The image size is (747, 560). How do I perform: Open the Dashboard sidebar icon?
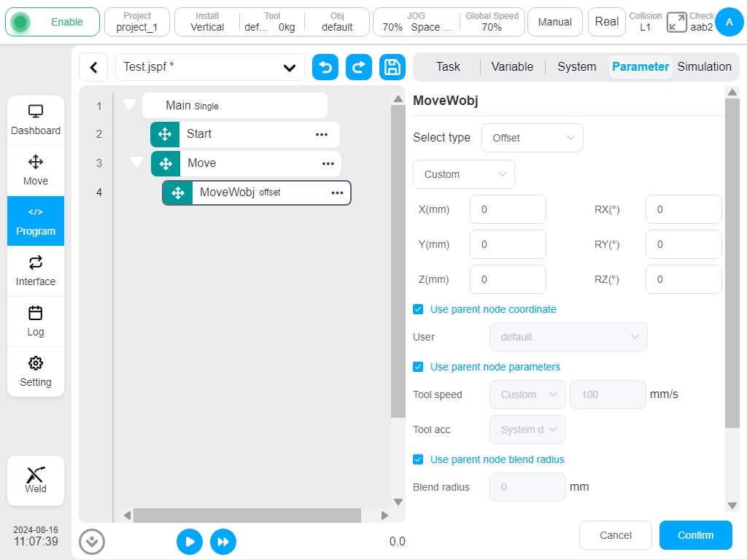pos(36,120)
